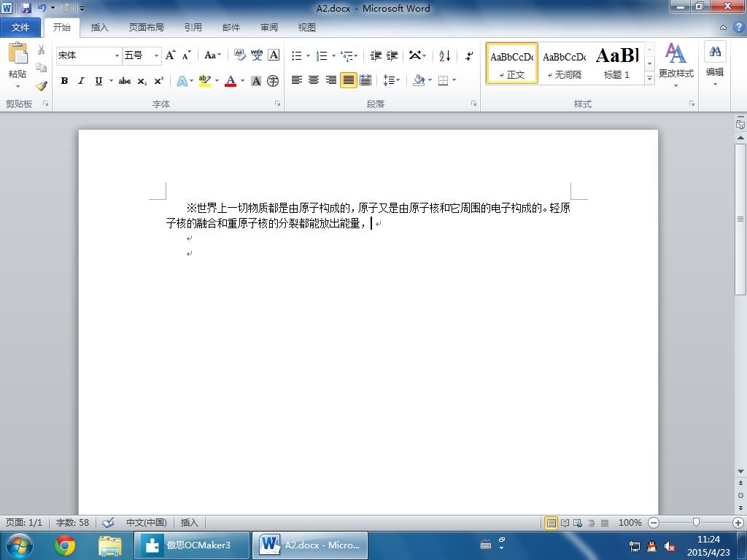747x560 pixels.
Task: Select the Format Painter brush
Action: coord(42,86)
